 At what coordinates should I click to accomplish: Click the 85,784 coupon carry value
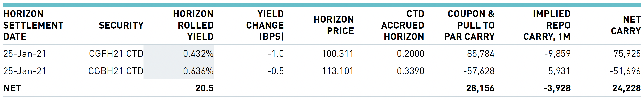(x=481, y=54)
